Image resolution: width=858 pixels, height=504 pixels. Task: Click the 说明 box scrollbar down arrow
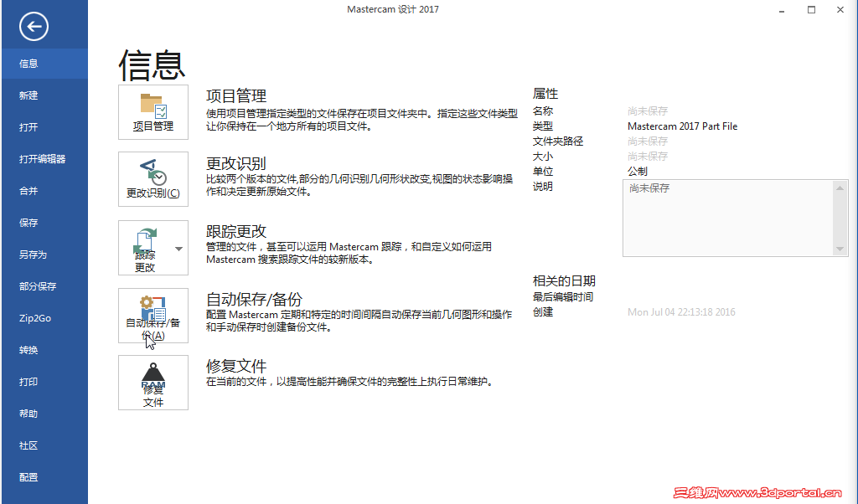[840, 249]
